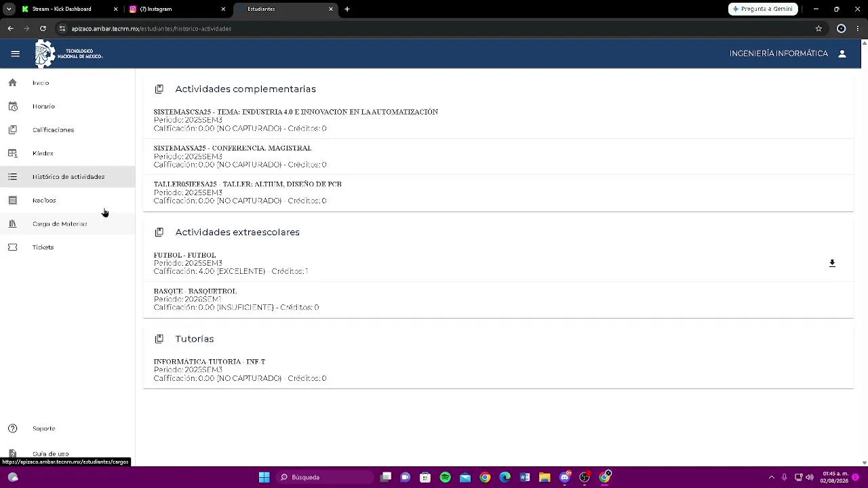Click the Actividades complementarias heading

pos(245,89)
